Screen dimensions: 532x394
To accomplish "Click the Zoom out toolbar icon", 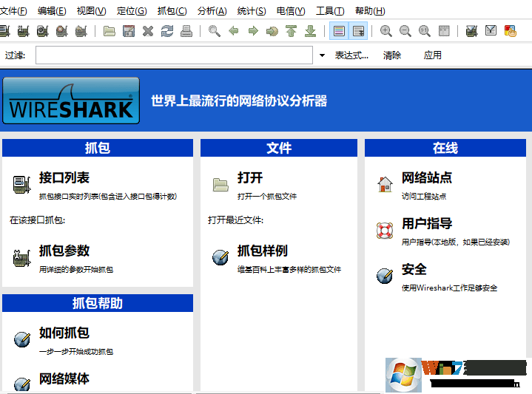I will (405, 31).
